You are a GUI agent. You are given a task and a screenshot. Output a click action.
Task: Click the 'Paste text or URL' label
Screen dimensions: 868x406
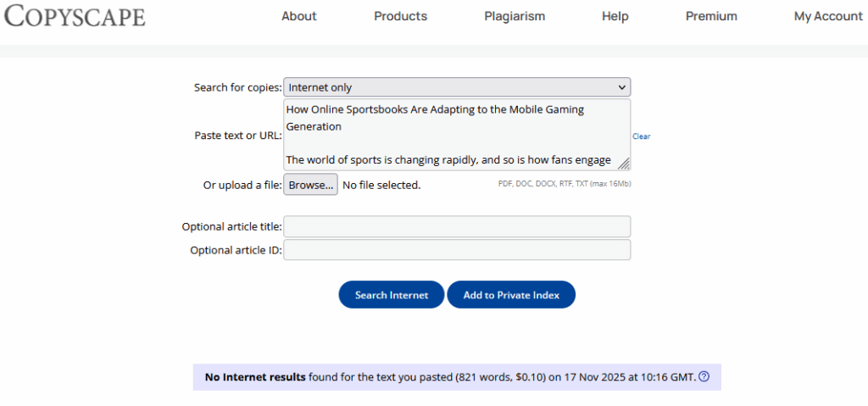[238, 136]
